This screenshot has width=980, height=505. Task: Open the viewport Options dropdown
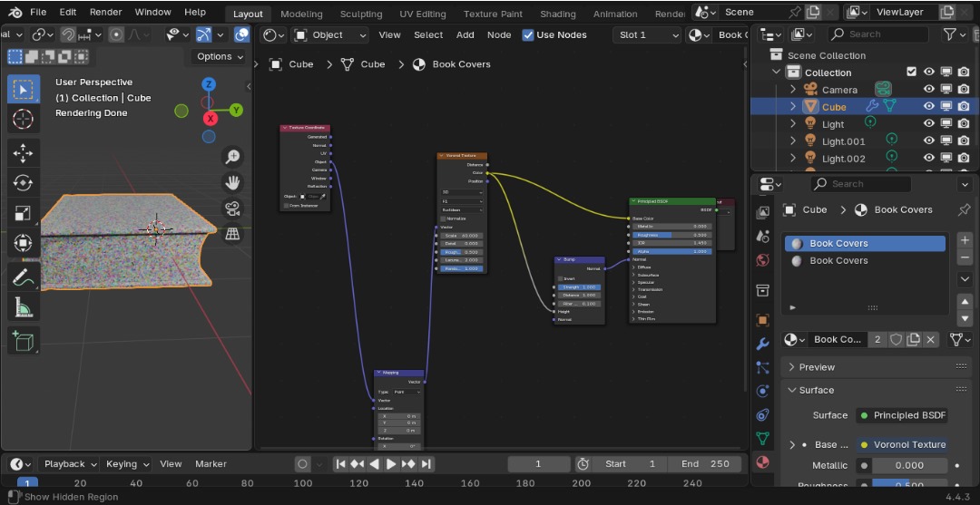pyautogui.click(x=220, y=57)
